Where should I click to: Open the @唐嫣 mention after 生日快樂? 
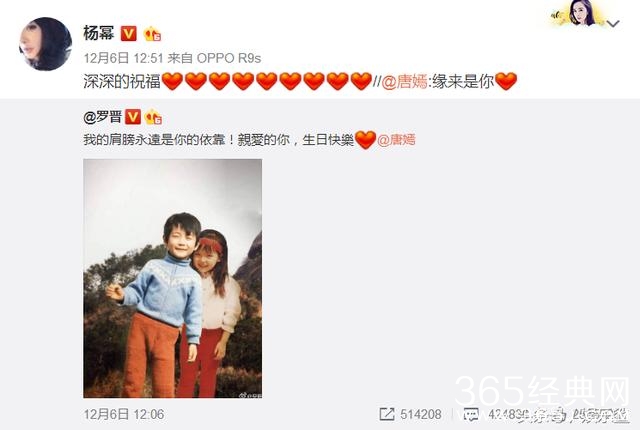[x=396, y=140]
